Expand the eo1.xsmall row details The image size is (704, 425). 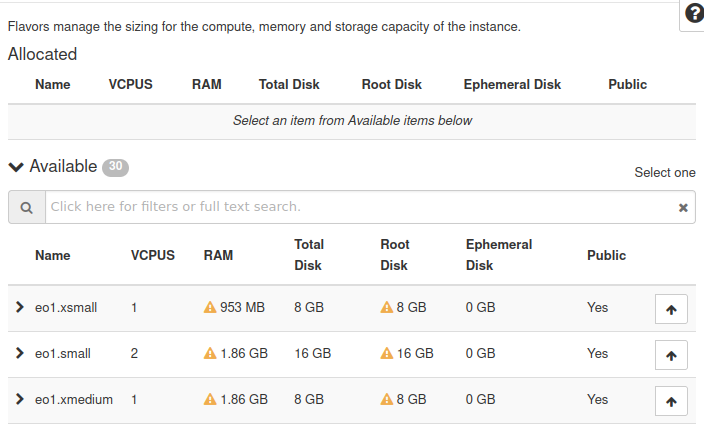19,307
